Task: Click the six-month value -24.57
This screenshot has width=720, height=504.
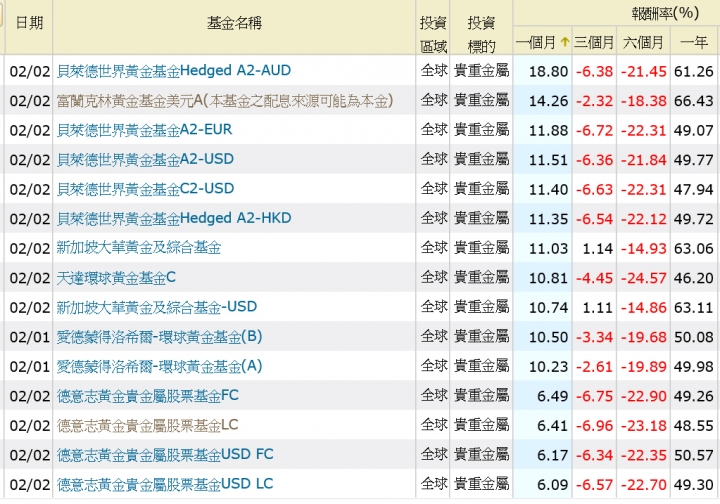Action: [x=643, y=278]
